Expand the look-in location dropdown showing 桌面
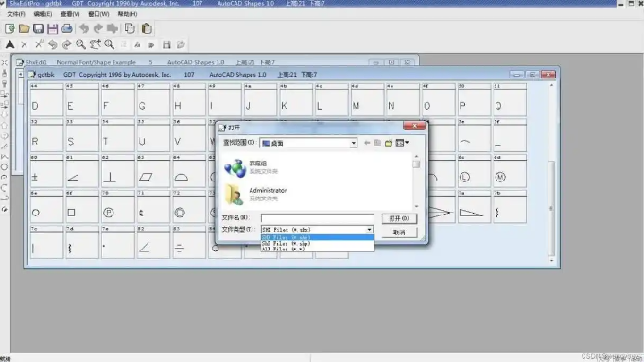Image resolution: width=644 pixels, height=362 pixels. pyautogui.click(x=353, y=144)
